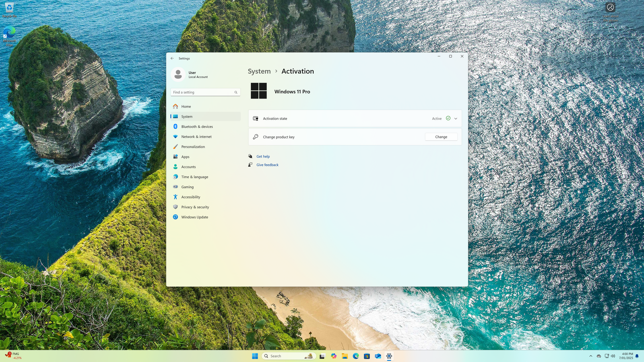Click the Windows Update icon
This screenshot has width=644, height=362.
tap(175, 217)
